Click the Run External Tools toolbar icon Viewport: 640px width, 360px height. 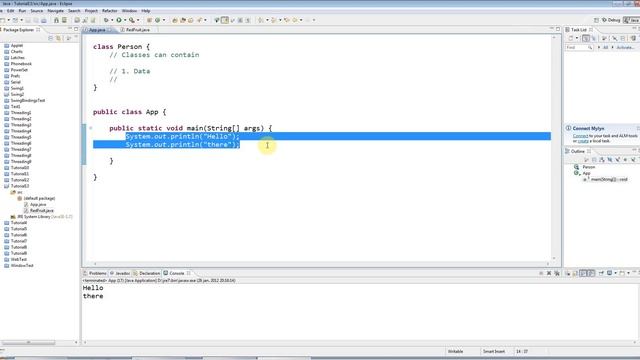(131, 20)
